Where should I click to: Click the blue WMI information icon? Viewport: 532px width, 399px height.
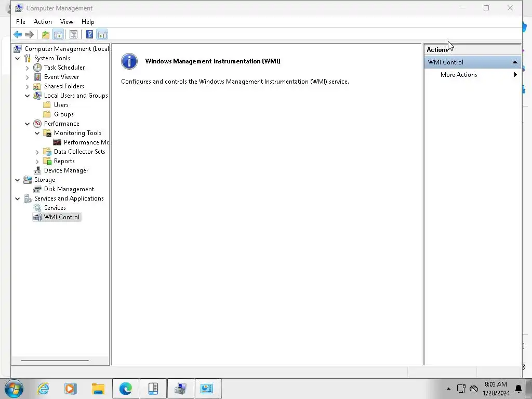(129, 61)
